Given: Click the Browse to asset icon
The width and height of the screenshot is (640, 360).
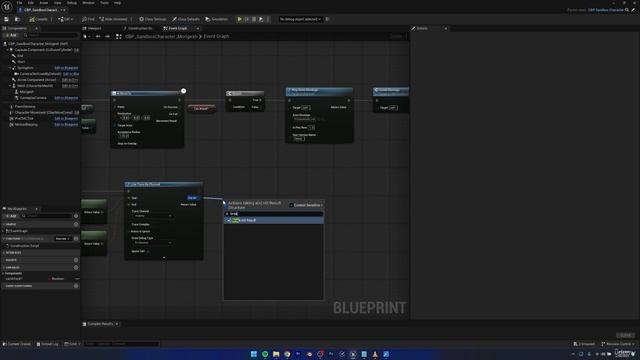Looking at the screenshot, I should click(17, 19).
